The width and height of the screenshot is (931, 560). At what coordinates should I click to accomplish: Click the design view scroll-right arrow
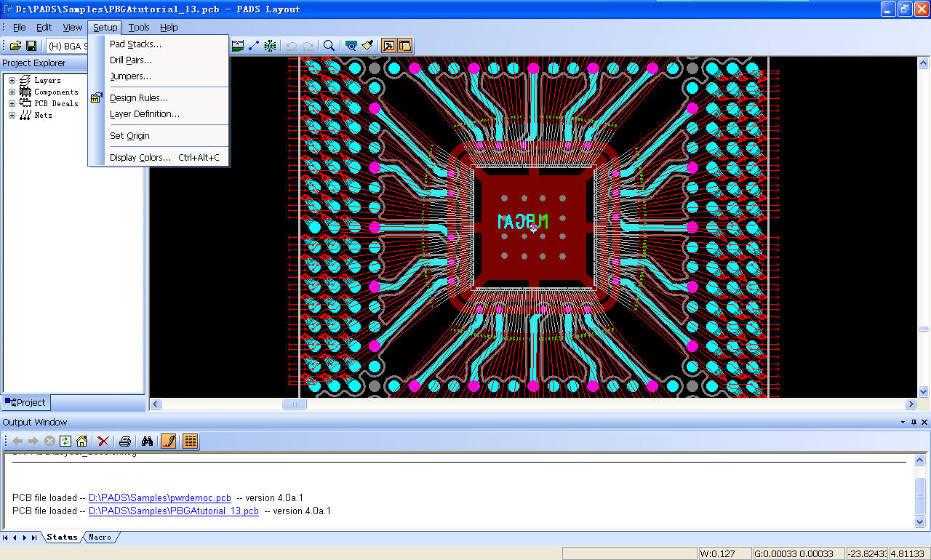tap(911, 404)
